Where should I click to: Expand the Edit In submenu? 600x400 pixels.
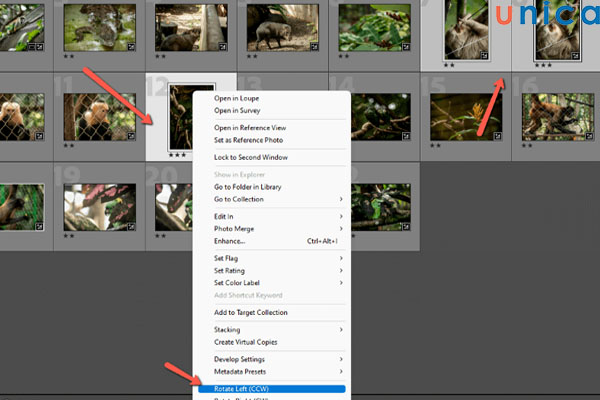pos(272,217)
